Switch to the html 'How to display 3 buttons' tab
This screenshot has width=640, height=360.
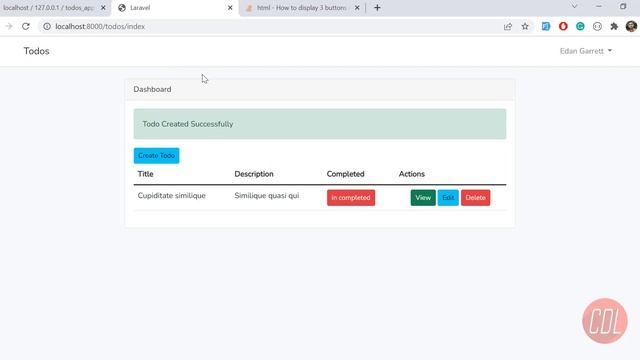pyautogui.click(x=302, y=8)
